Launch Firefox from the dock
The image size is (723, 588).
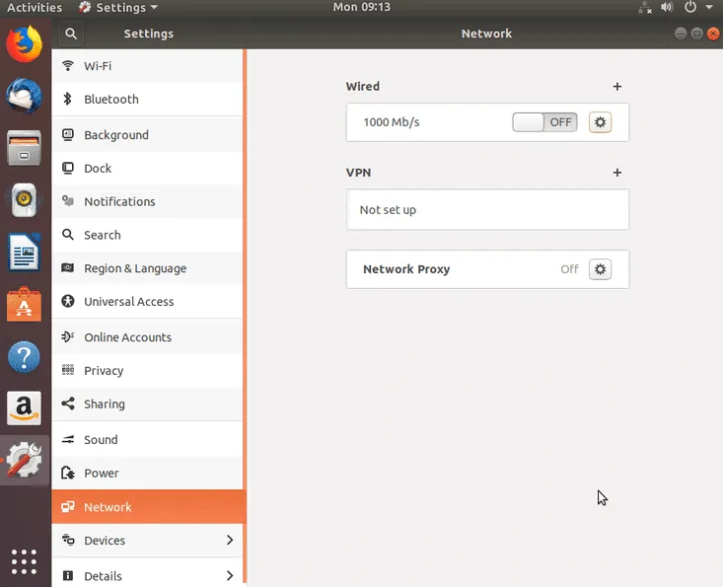(x=24, y=43)
